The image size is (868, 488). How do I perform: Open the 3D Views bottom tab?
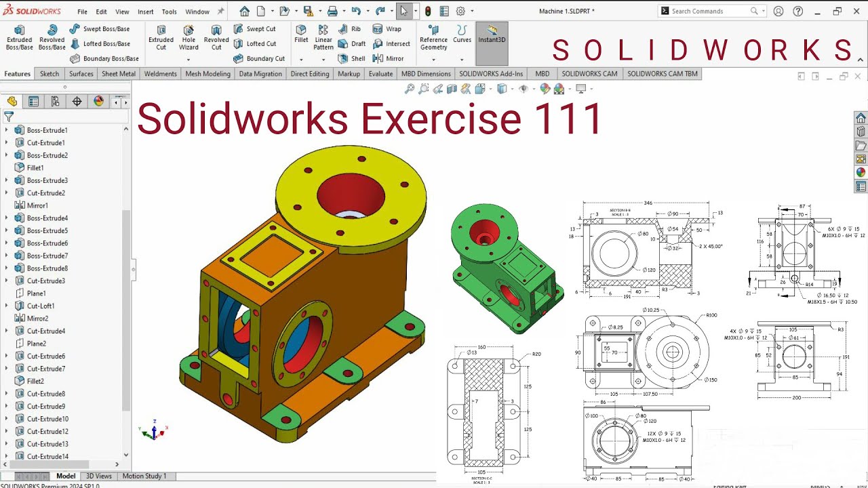(99, 476)
